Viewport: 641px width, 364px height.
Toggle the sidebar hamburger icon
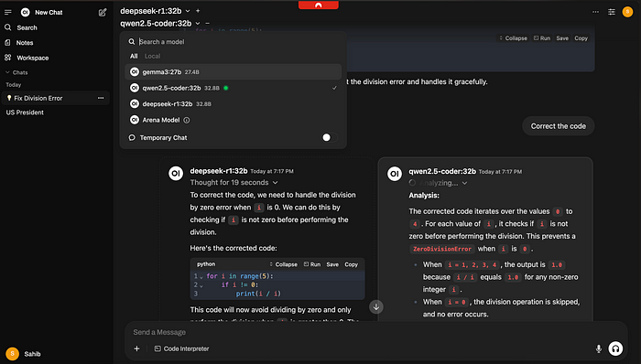coord(7,12)
